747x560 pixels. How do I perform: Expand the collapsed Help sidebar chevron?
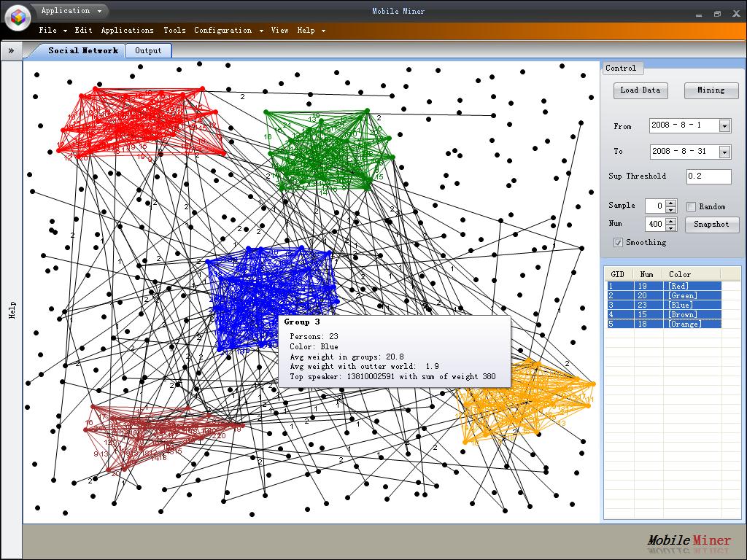(11, 50)
